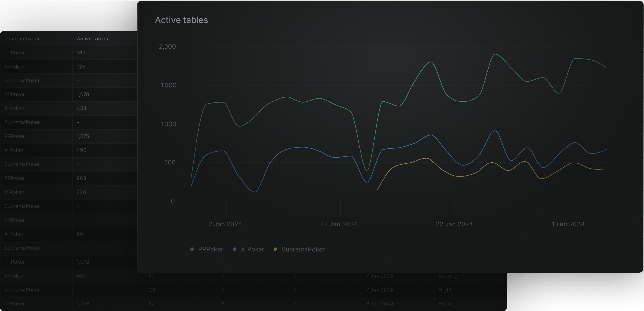Select the table cell with value 1,228

83,304
